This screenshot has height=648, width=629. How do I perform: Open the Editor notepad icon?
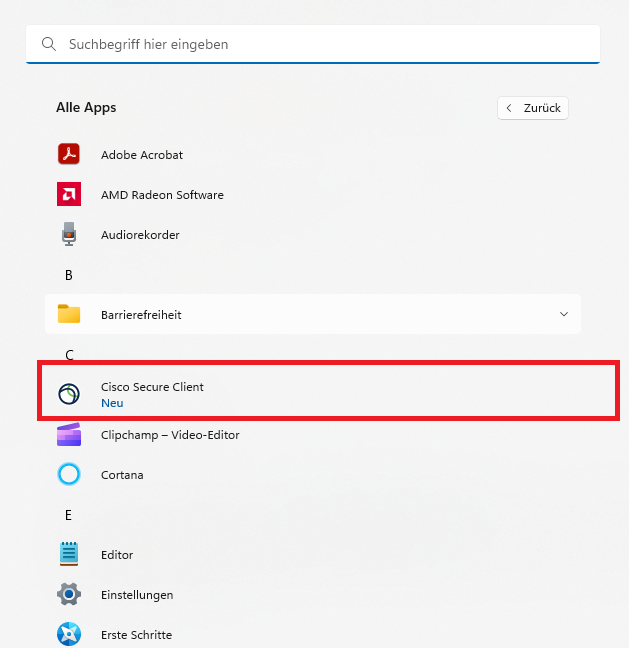pyautogui.click(x=69, y=555)
